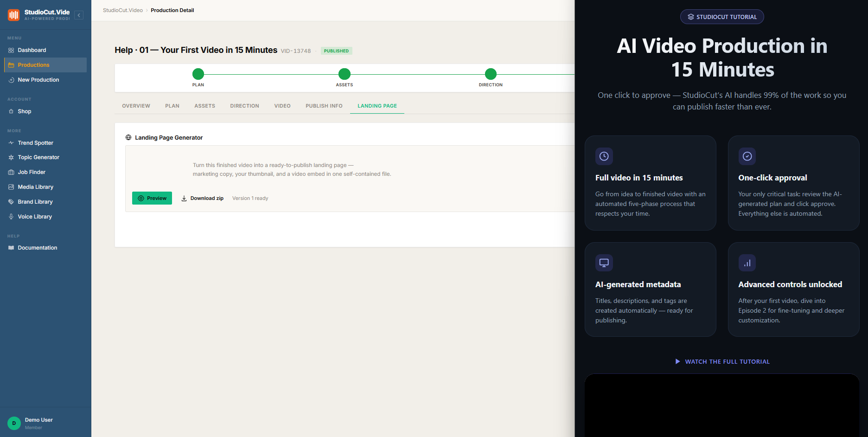Select the LANDING PAGE tab
Screen dimensions: 868x437
pos(377,106)
